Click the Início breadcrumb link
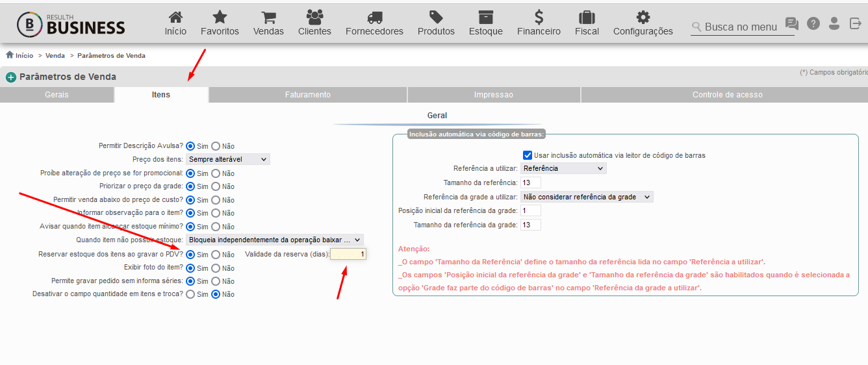Viewport: 868px width, 365px height. pyautogui.click(x=24, y=56)
